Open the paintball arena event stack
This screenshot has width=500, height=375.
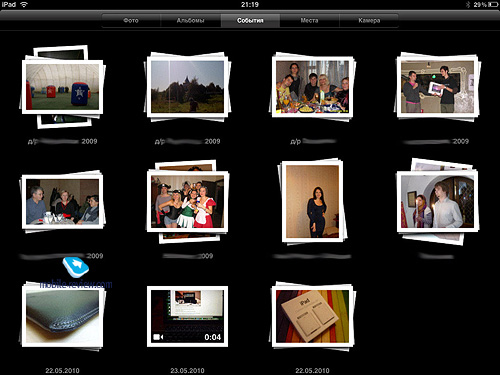click(x=62, y=87)
